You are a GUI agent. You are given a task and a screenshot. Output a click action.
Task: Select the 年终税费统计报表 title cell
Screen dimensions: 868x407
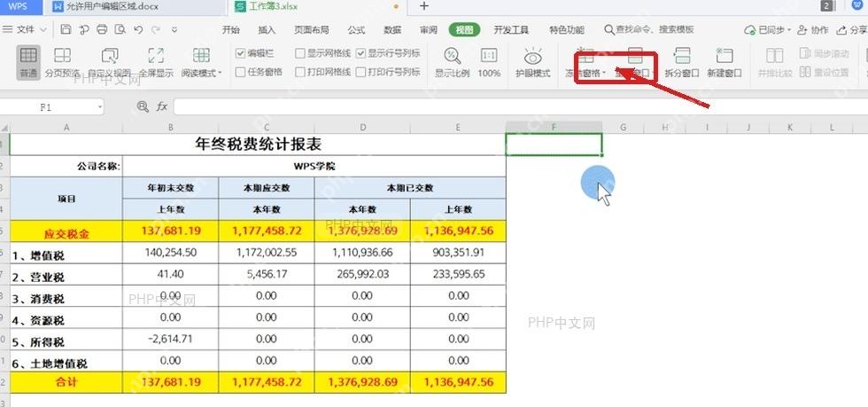click(x=258, y=145)
